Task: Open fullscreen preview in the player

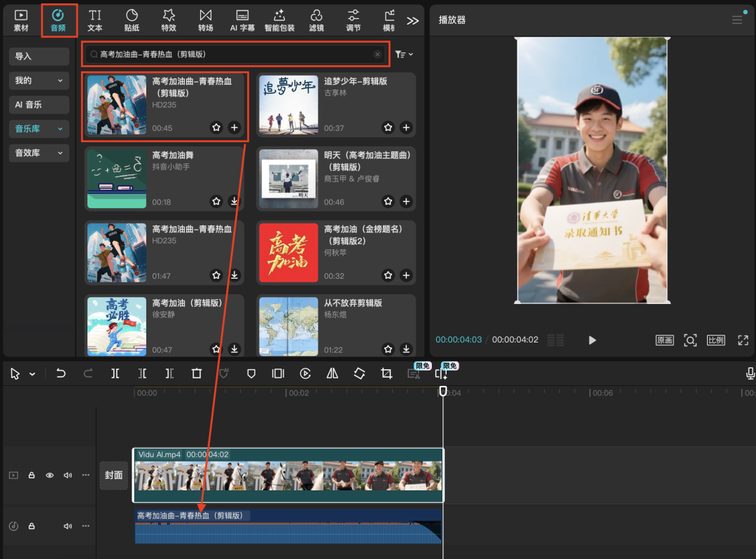Action: point(743,340)
